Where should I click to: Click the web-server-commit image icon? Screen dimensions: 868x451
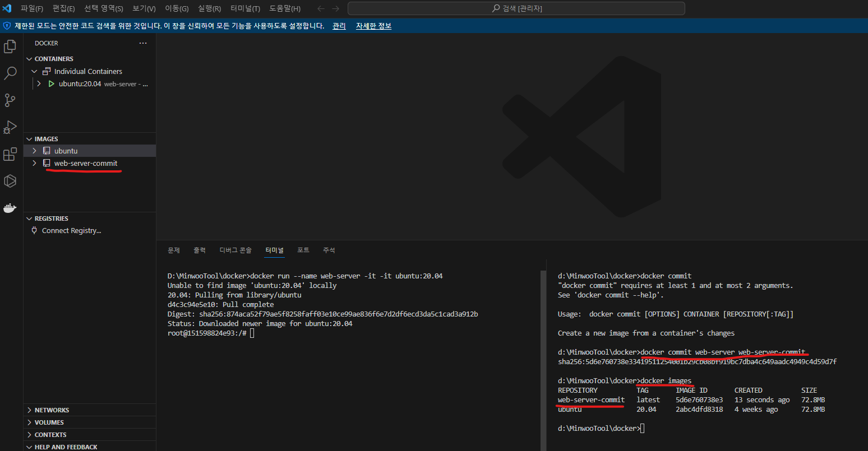(x=47, y=163)
